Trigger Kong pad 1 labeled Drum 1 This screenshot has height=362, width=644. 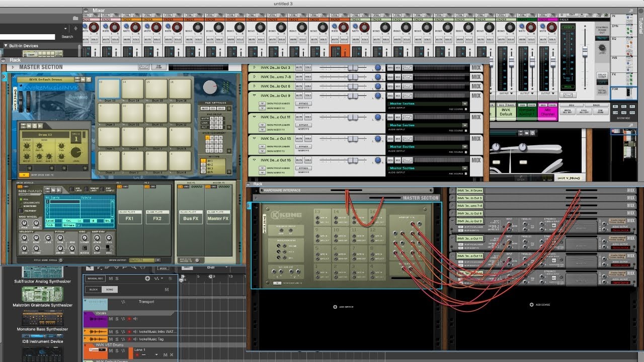click(109, 160)
